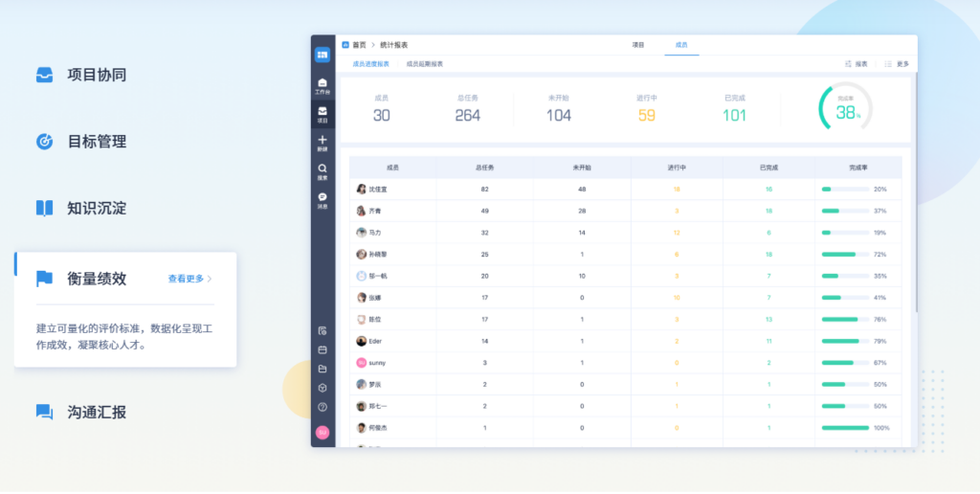Select 目标管理 in the feature list
This screenshot has width=980, height=494.
click(x=97, y=142)
